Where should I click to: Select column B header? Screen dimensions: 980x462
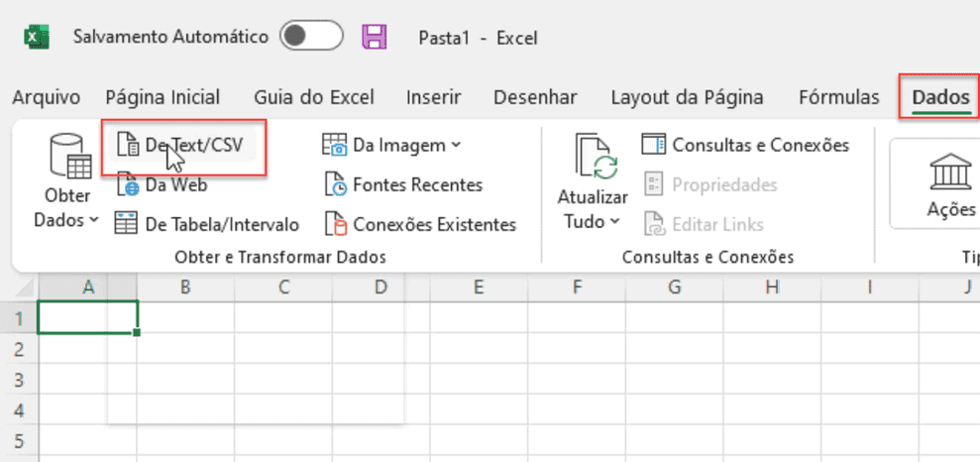pos(185,288)
